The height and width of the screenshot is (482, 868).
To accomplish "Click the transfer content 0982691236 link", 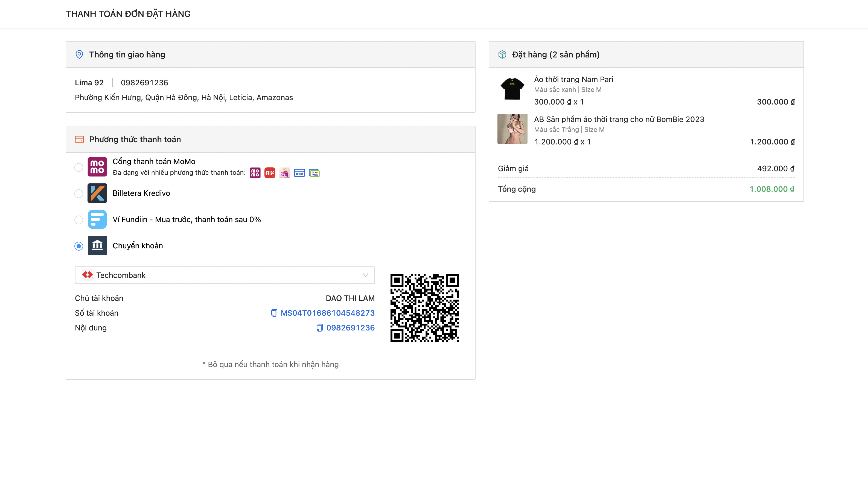I will 350,328.
